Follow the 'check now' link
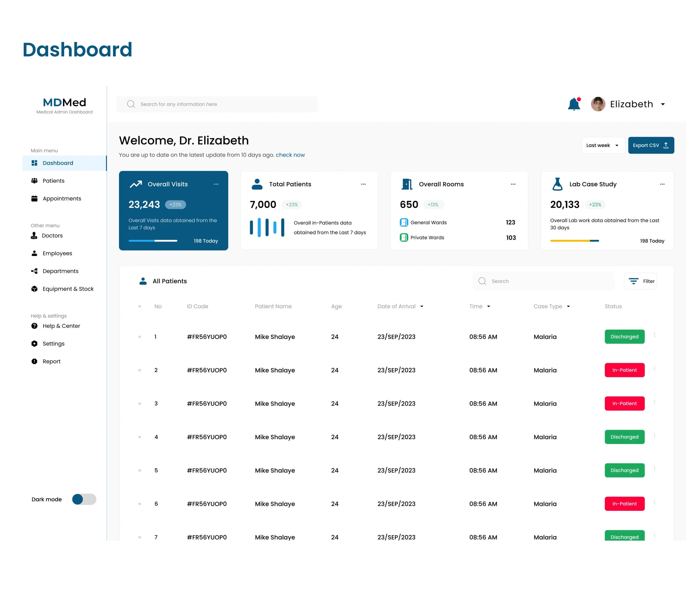The height and width of the screenshot is (597, 700). click(290, 155)
